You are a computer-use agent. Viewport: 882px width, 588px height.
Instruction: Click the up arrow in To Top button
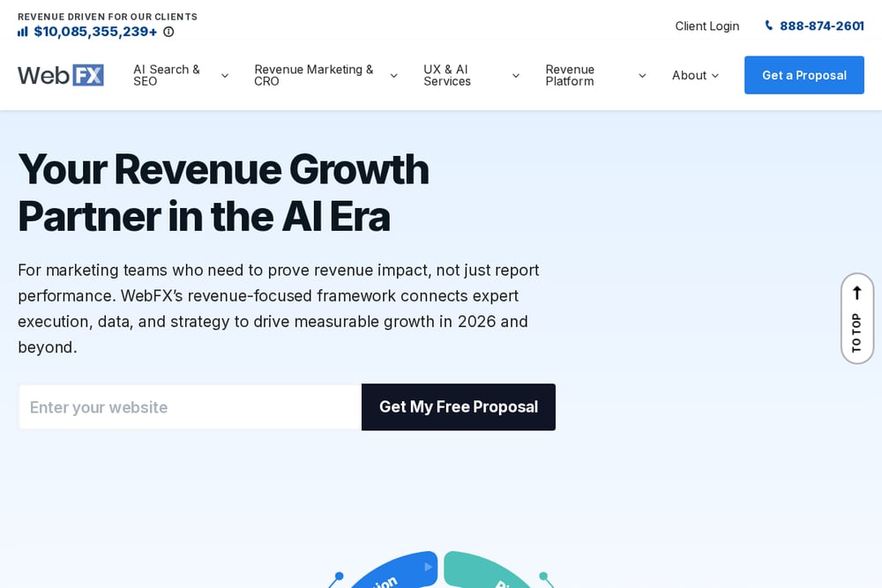click(x=856, y=293)
